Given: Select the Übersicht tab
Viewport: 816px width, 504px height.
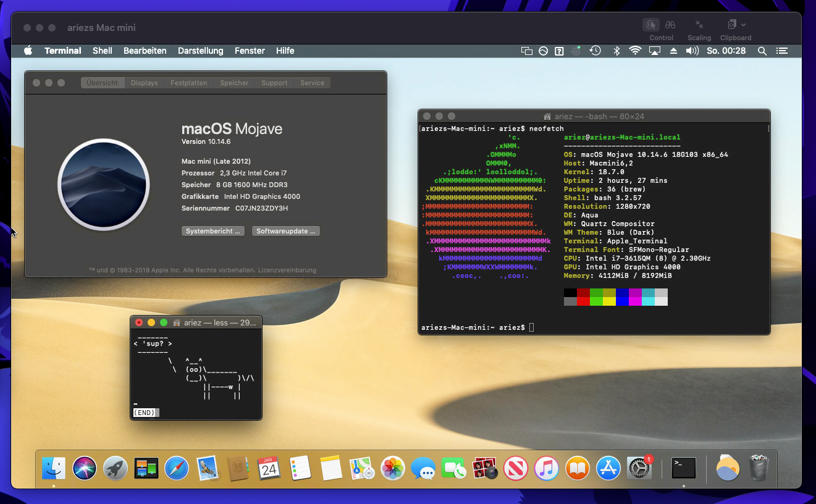Looking at the screenshot, I should 103,83.
